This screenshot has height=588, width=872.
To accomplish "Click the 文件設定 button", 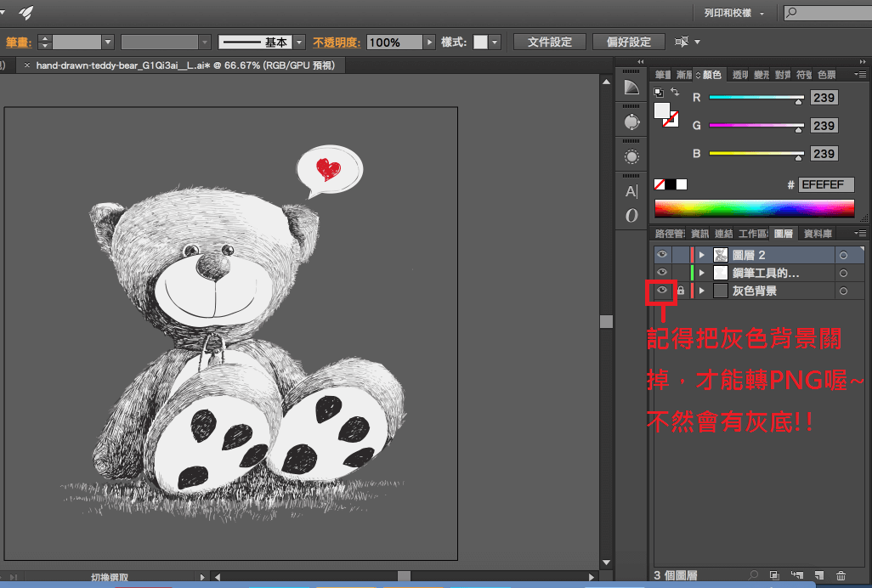I will click(x=550, y=42).
